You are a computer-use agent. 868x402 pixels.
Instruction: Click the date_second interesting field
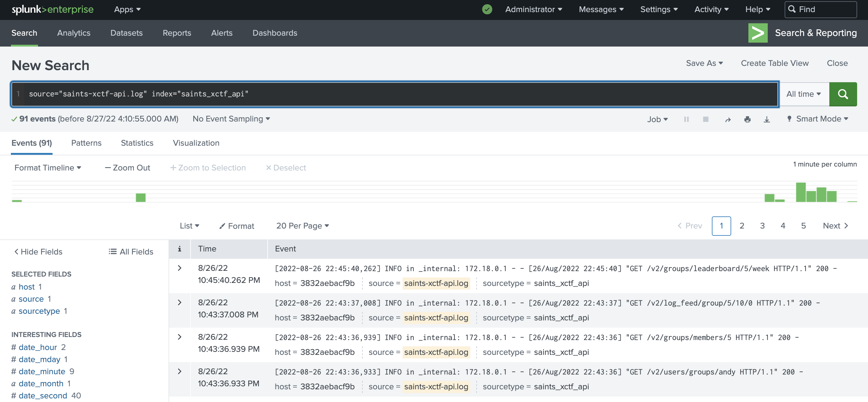[x=43, y=396]
